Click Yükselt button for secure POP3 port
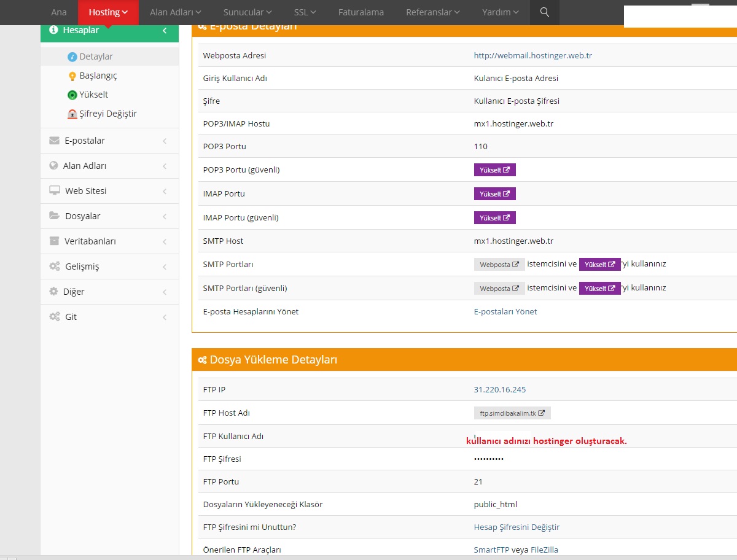Viewport: 737px width, 560px height. click(494, 169)
